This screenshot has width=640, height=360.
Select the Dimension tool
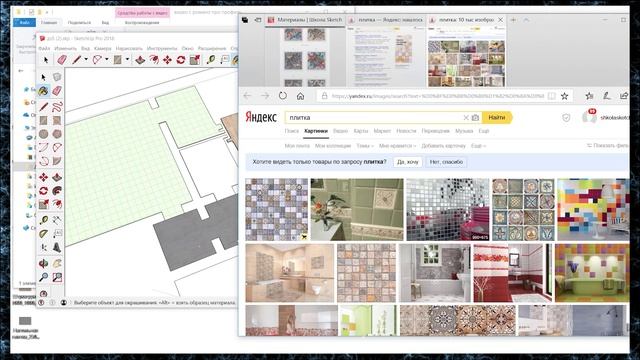coord(57,220)
